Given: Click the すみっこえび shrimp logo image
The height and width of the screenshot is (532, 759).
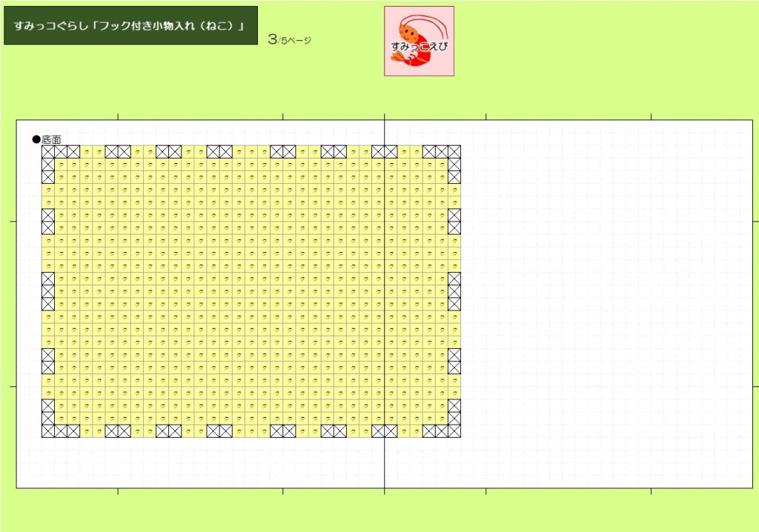Looking at the screenshot, I should point(420,41).
